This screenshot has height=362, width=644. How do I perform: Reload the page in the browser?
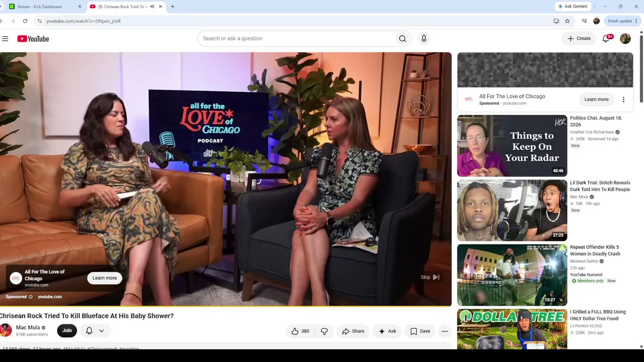point(25,21)
